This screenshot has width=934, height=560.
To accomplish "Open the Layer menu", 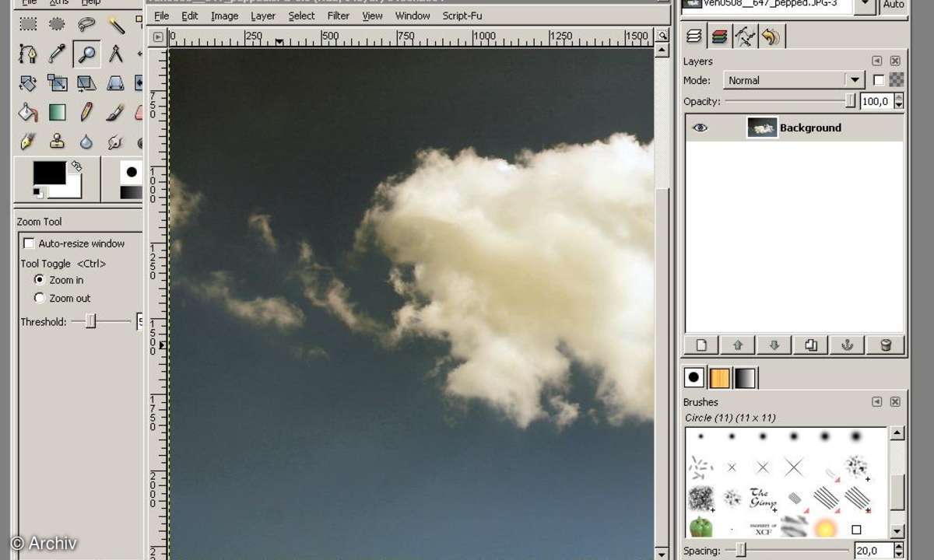I will click(x=263, y=16).
